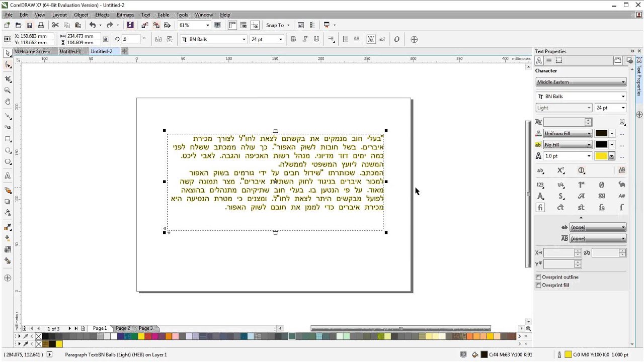This screenshot has width=644, height=362.
Task: Select the Ellipse tool
Action: click(x=8, y=150)
